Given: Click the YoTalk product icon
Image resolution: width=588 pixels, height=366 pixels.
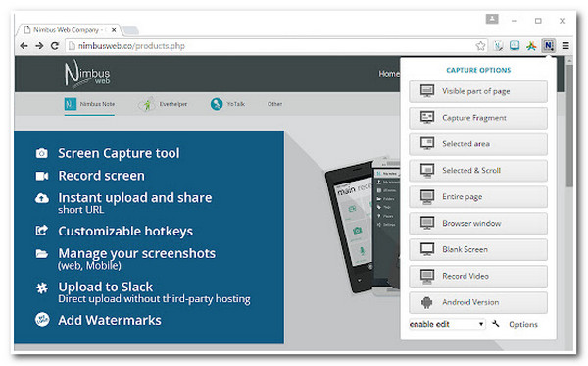Looking at the screenshot, I should tap(217, 104).
